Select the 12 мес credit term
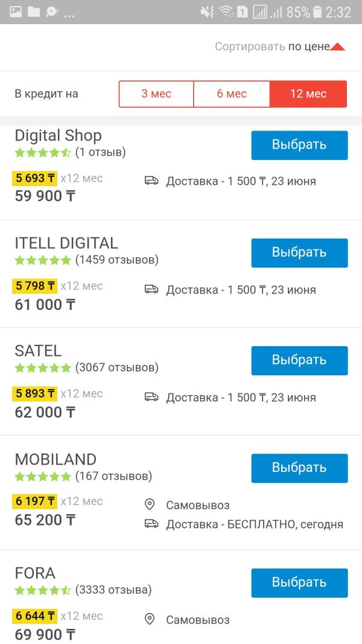This screenshot has height=644, width=362. coord(308,94)
